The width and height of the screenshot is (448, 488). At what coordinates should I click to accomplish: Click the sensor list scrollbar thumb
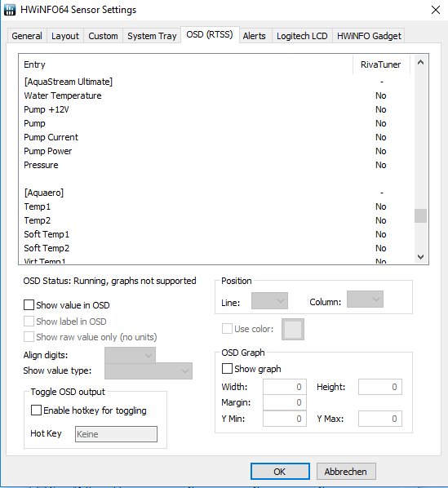coord(420,215)
